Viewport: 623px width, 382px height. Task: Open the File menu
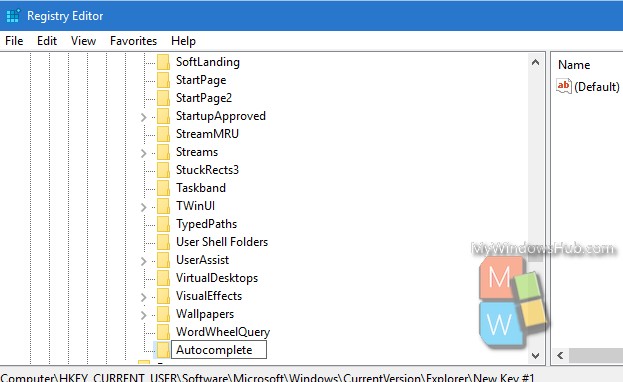pyautogui.click(x=14, y=41)
